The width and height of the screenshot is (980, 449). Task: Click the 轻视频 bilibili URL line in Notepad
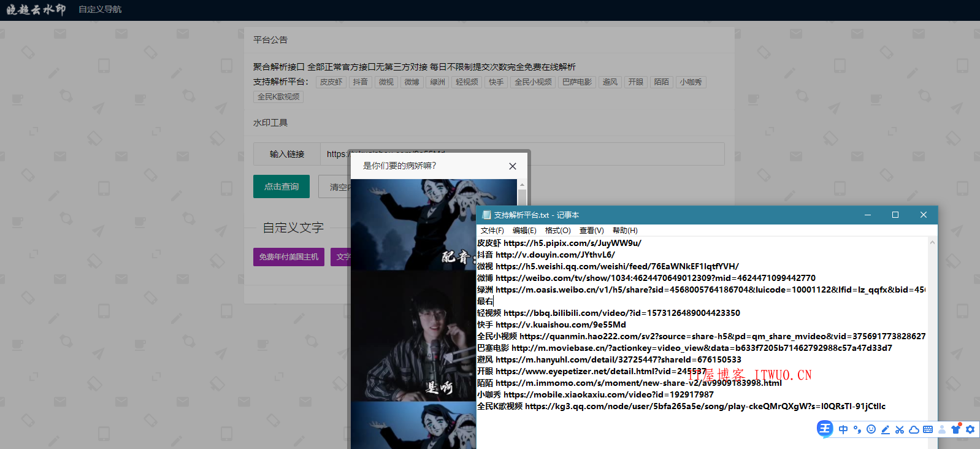point(608,313)
